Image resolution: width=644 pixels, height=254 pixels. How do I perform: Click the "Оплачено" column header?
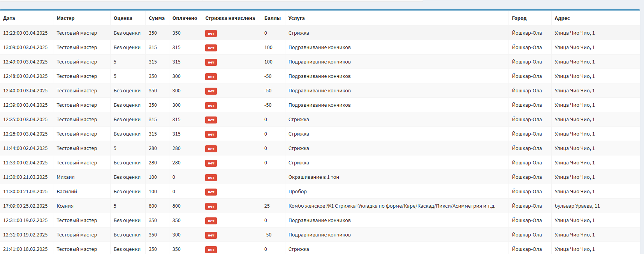click(x=185, y=18)
